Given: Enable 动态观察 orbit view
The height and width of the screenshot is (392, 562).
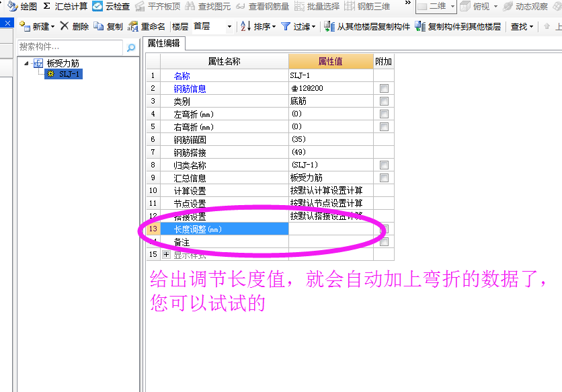Looking at the screenshot, I should (x=526, y=7).
